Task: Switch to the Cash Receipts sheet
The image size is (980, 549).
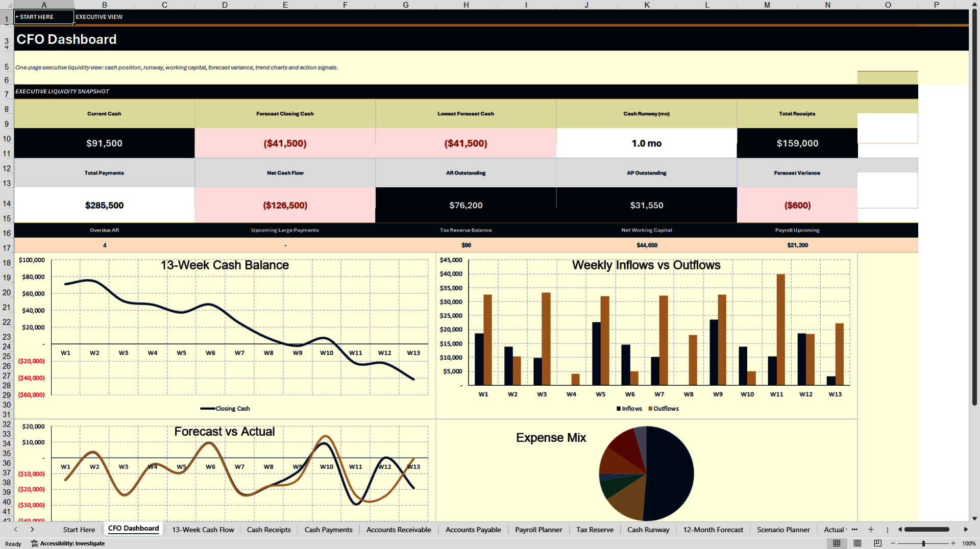Action: pyautogui.click(x=269, y=530)
